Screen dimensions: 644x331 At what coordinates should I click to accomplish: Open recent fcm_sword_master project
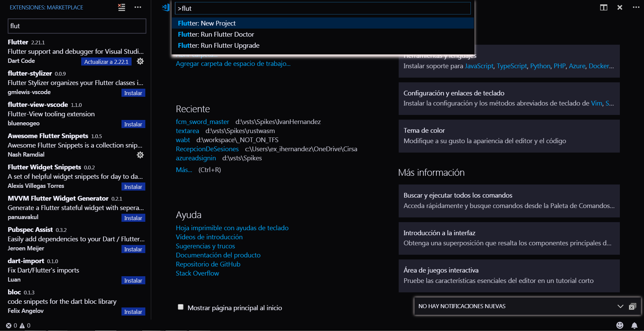click(202, 122)
